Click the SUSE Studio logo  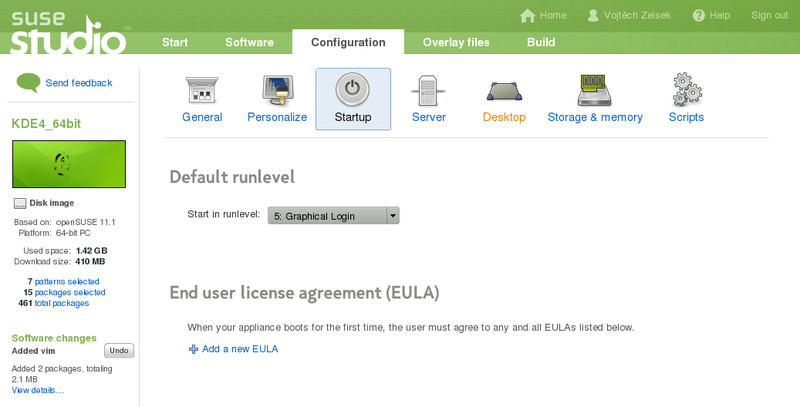(68, 33)
